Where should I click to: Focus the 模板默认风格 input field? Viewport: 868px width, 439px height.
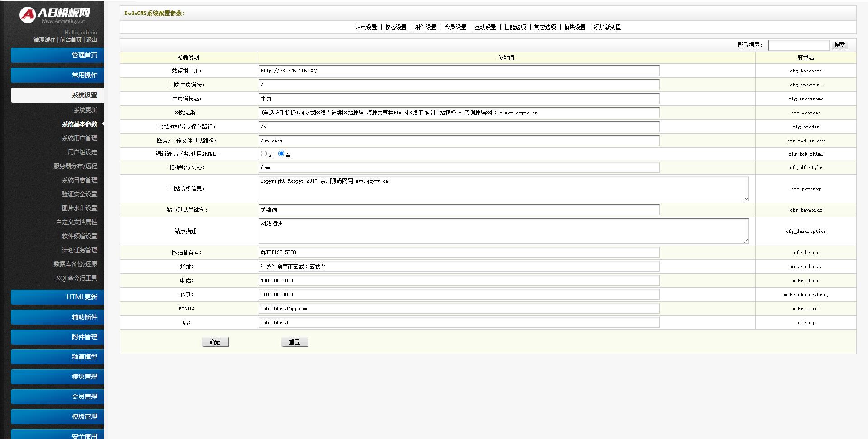coord(459,167)
